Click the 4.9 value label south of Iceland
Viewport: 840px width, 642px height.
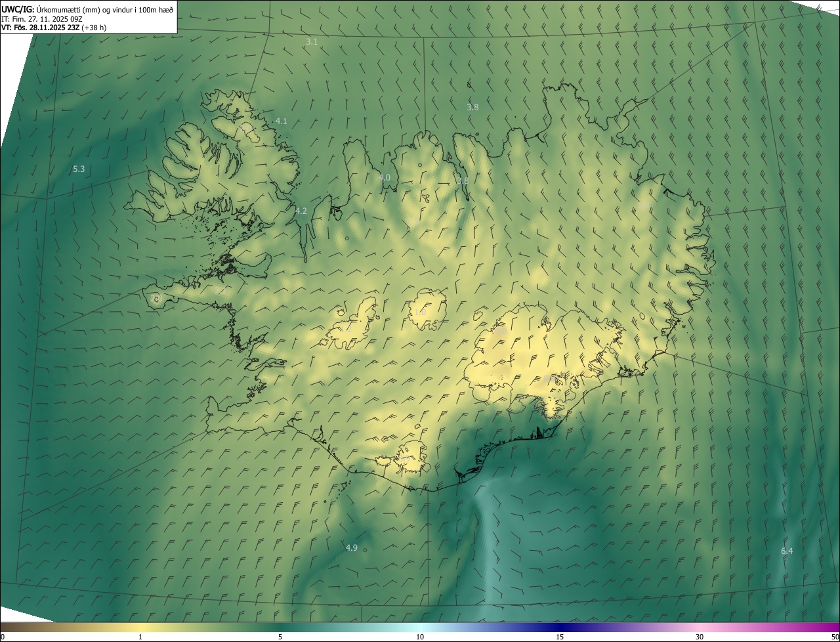coord(351,547)
